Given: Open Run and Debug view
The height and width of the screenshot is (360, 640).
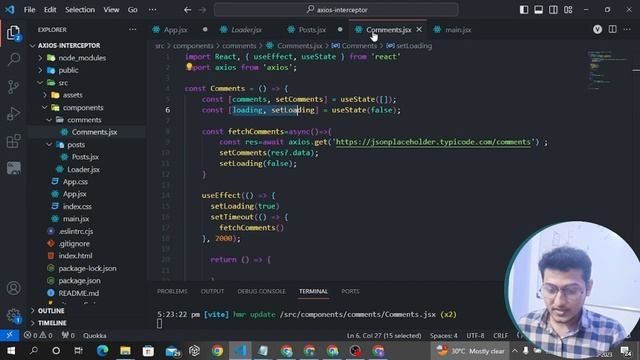Looking at the screenshot, I should [13, 113].
